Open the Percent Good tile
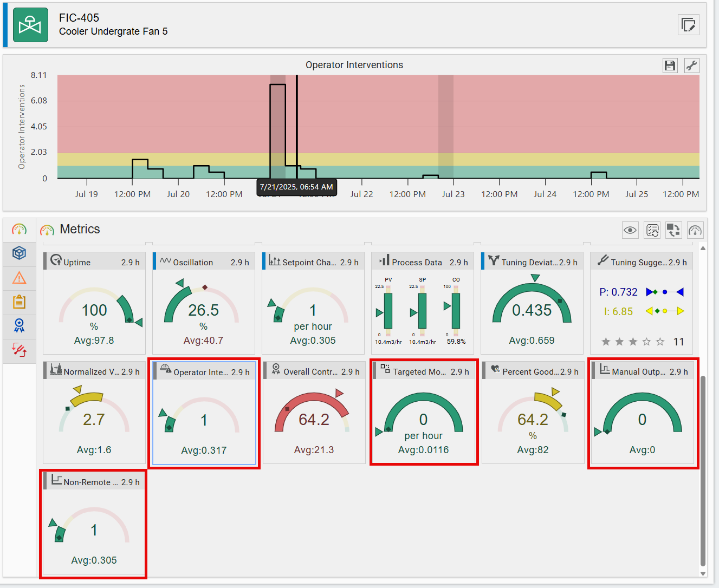719x588 pixels. click(533, 413)
